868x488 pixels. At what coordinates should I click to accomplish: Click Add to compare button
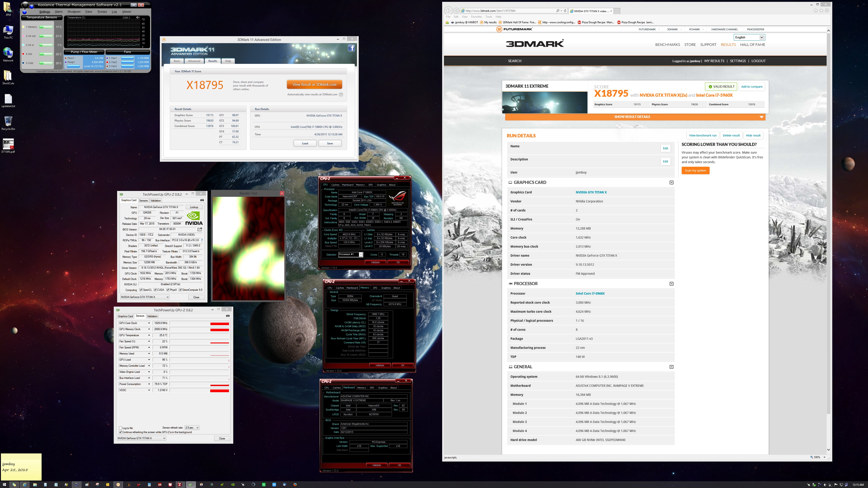click(x=751, y=87)
